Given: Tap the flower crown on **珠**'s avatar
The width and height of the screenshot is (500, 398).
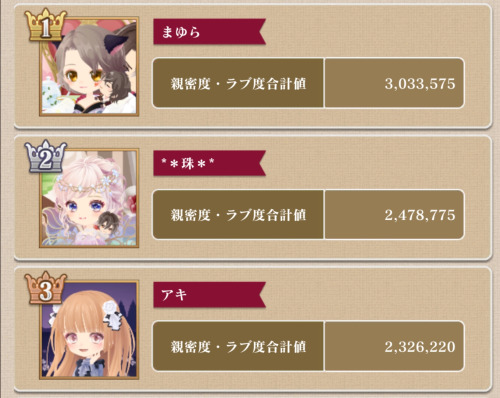Looking at the screenshot, I should [x=88, y=183].
